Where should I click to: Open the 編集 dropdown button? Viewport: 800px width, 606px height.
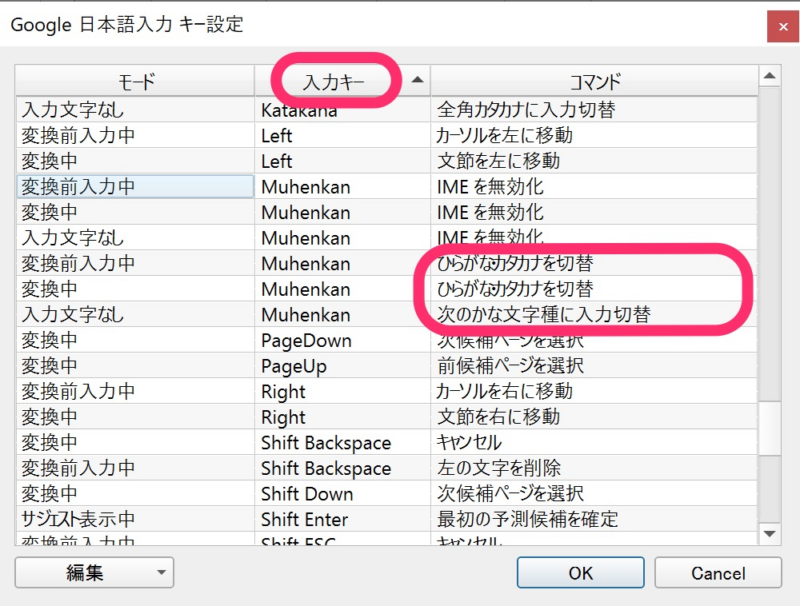pyautogui.click(x=94, y=572)
